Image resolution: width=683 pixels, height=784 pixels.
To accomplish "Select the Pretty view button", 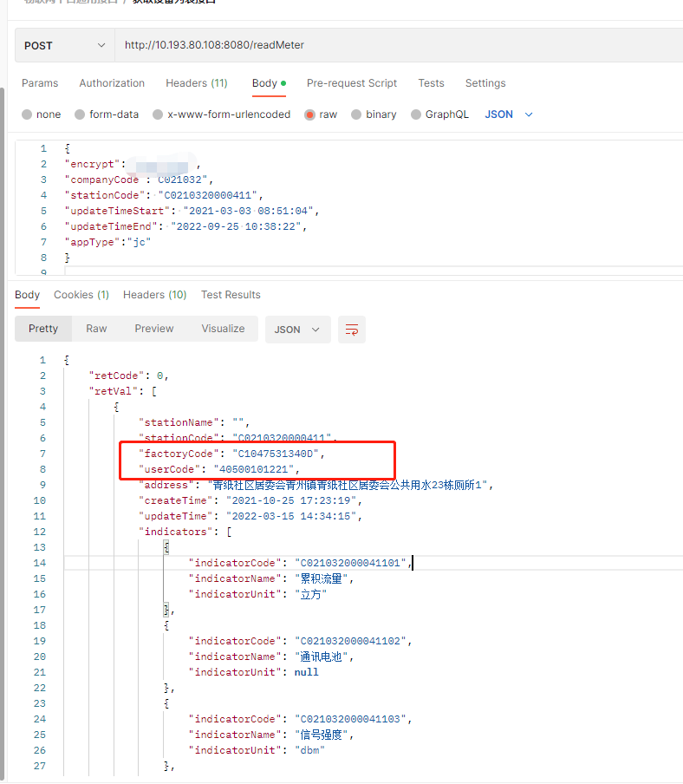I will [43, 329].
